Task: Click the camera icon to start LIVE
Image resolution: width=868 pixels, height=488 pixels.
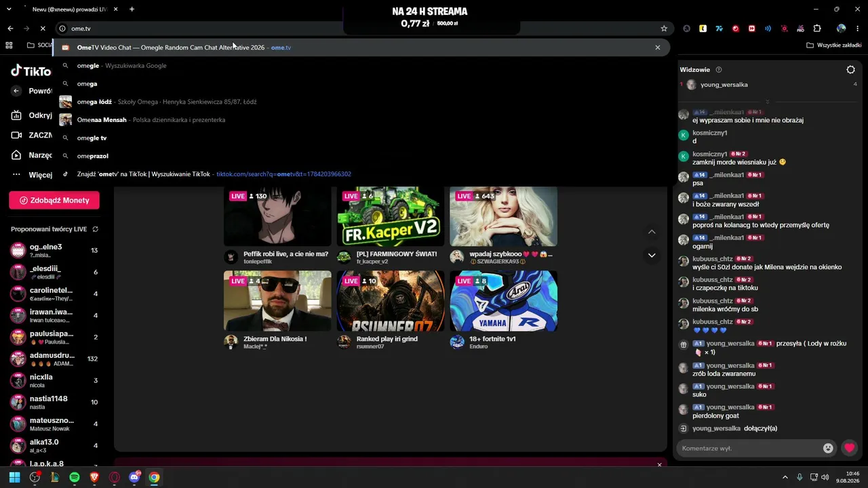Action: click(17, 135)
